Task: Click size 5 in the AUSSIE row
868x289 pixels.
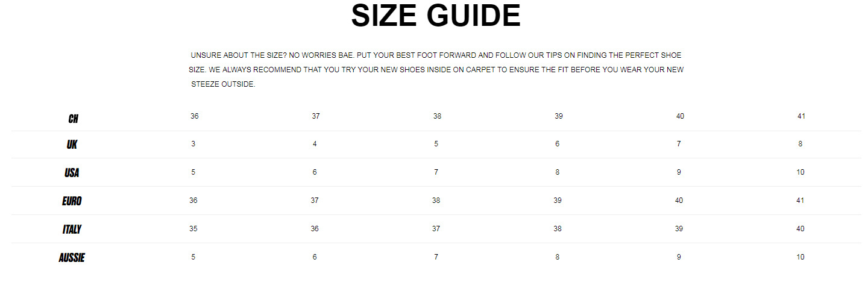Action: [193, 257]
